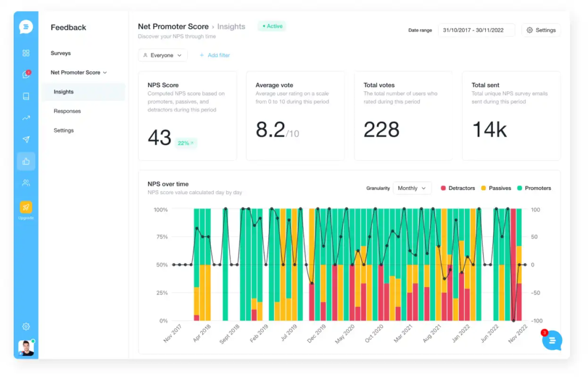Image resolution: width=588 pixels, height=379 pixels.
Task: Click the Total sent card title
Action: pyautogui.click(x=485, y=85)
